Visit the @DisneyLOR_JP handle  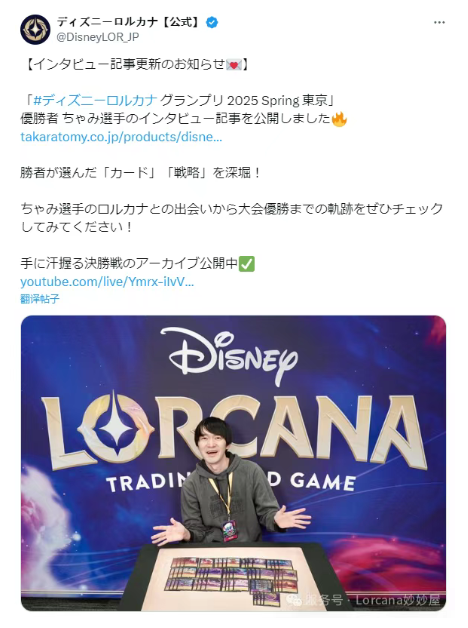coord(98,37)
